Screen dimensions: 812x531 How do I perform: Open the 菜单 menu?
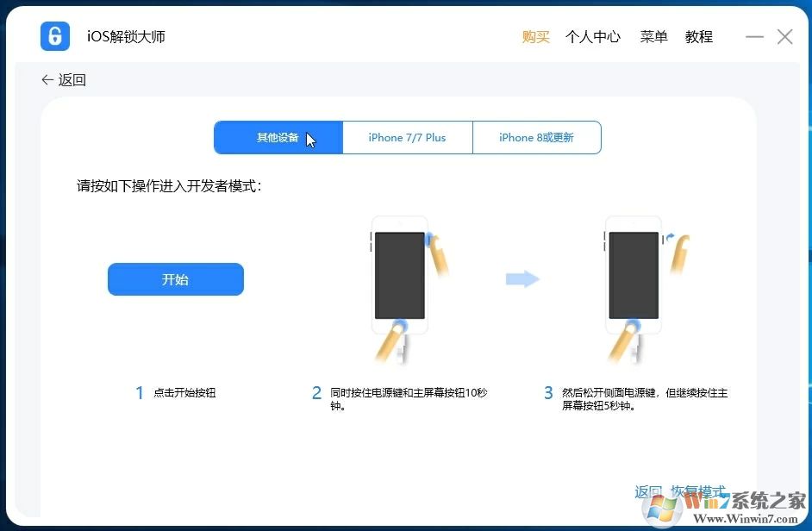(x=653, y=37)
